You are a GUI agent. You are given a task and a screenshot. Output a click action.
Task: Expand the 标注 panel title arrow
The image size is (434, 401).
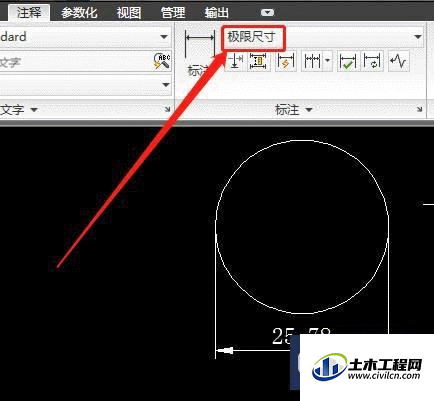pos(309,109)
